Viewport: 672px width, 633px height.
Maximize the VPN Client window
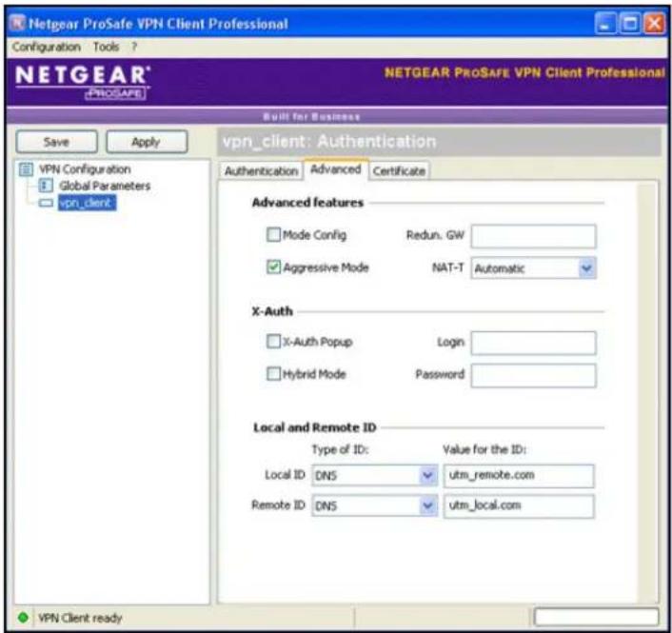pos(630,24)
